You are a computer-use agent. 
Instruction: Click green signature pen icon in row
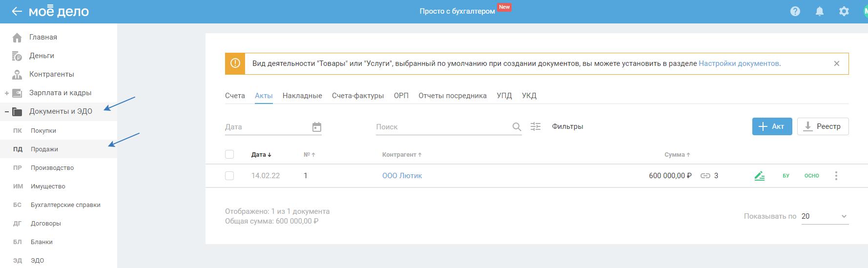pos(759,176)
